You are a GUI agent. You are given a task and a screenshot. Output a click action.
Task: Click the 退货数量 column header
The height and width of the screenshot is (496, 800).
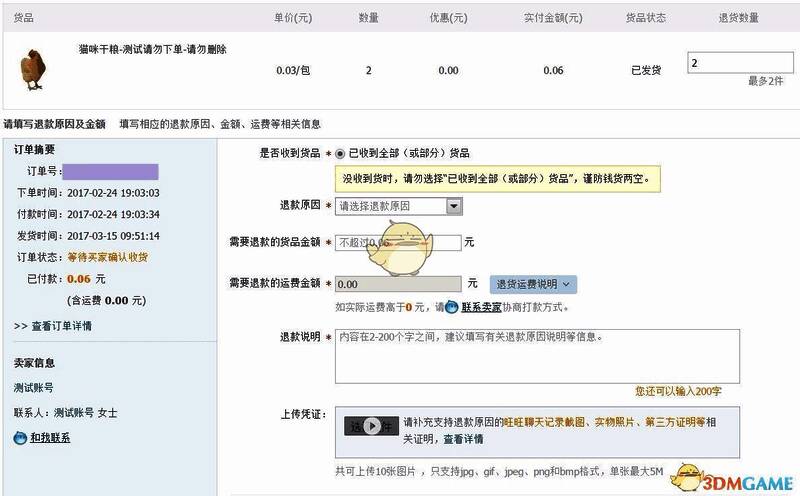coord(738,18)
